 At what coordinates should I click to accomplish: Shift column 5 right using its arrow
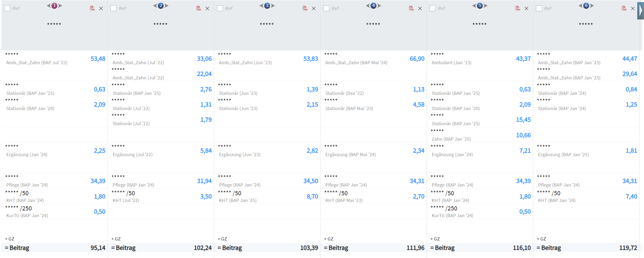point(485,6)
